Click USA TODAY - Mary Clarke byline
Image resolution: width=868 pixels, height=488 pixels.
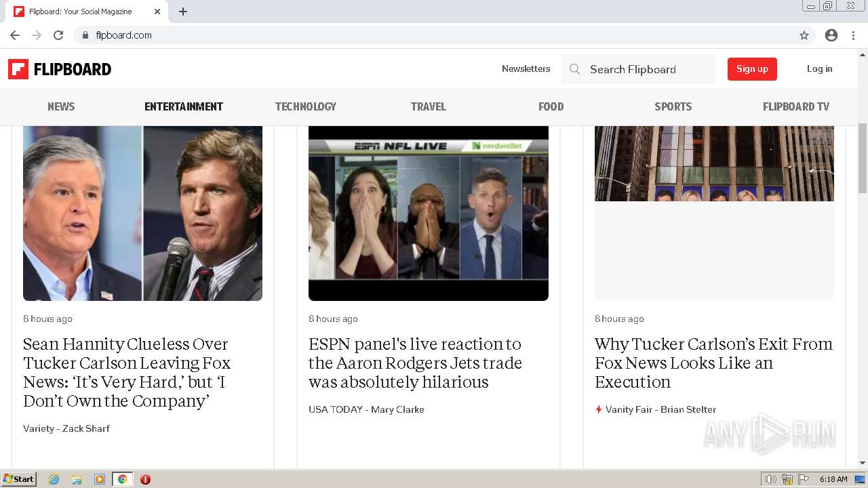click(366, 409)
